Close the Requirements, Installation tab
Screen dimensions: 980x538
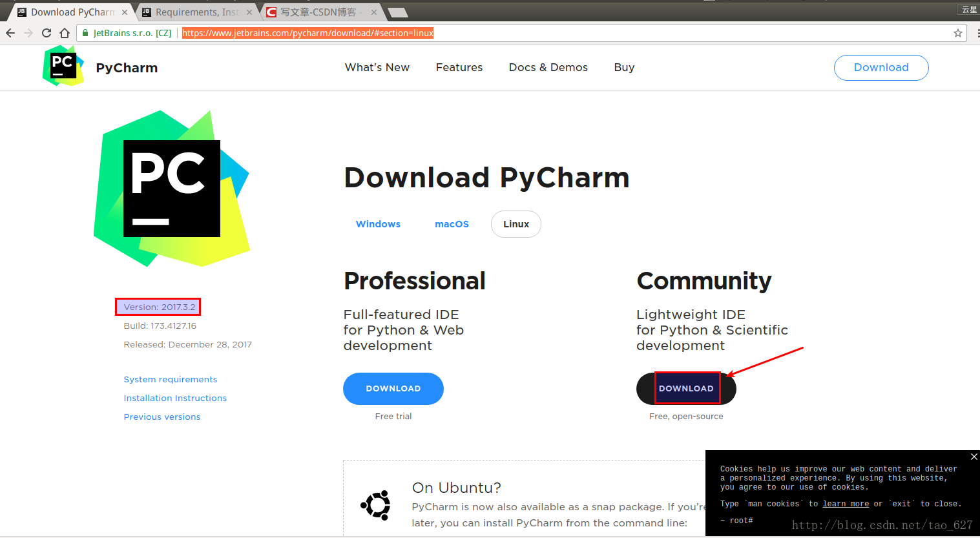[x=249, y=12]
